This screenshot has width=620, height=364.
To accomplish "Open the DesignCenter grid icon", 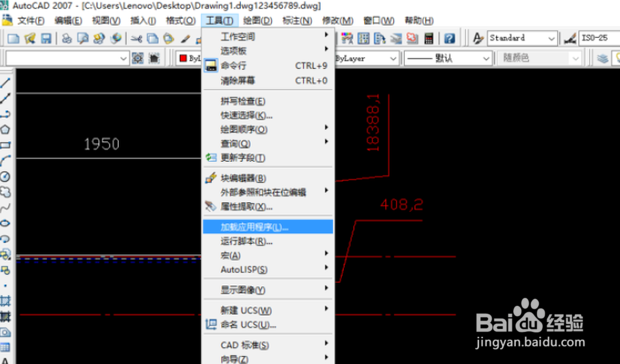I will click(x=363, y=38).
